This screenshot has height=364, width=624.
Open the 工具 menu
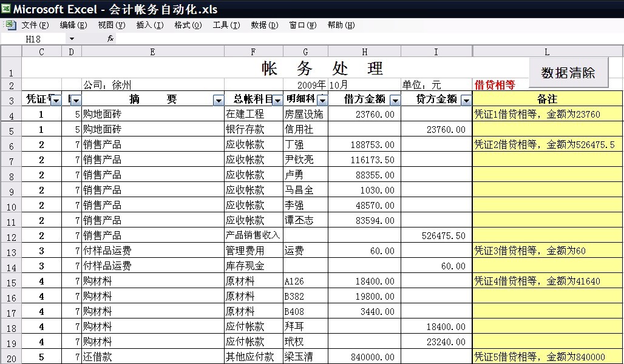226,25
